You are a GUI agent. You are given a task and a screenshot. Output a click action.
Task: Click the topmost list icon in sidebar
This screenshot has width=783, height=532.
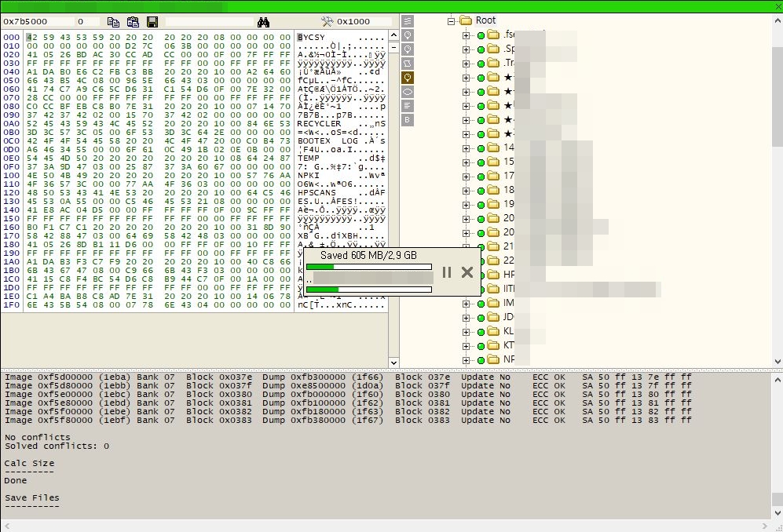click(408, 21)
